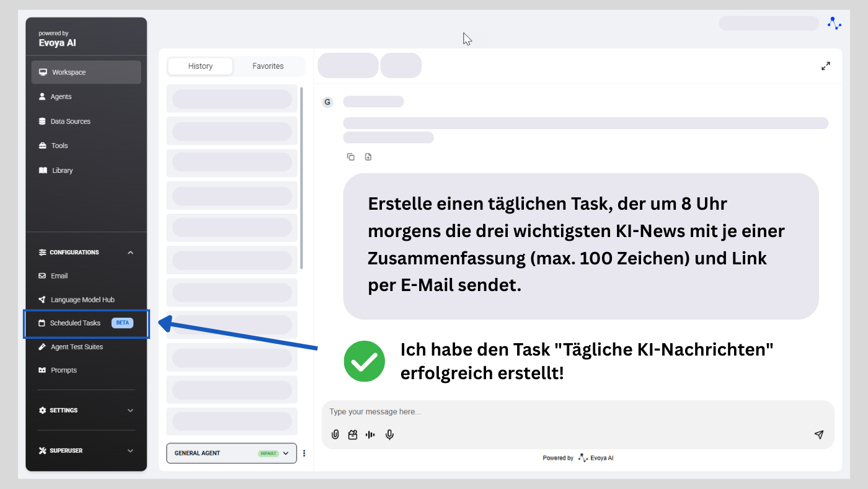Expand the Settings section
Image resolution: width=868 pixels, height=489 pixels.
pyautogui.click(x=86, y=410)
